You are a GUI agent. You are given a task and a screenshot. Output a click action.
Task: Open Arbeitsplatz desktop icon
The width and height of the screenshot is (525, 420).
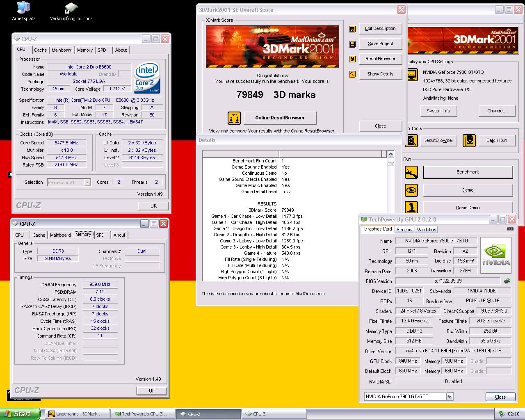(x=23, y=11)
